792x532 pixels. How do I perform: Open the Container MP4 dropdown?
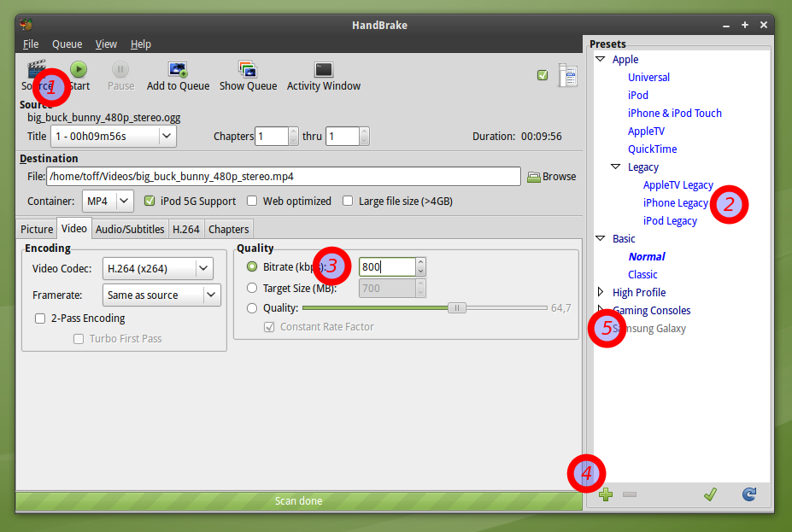[x=108, y=202]
